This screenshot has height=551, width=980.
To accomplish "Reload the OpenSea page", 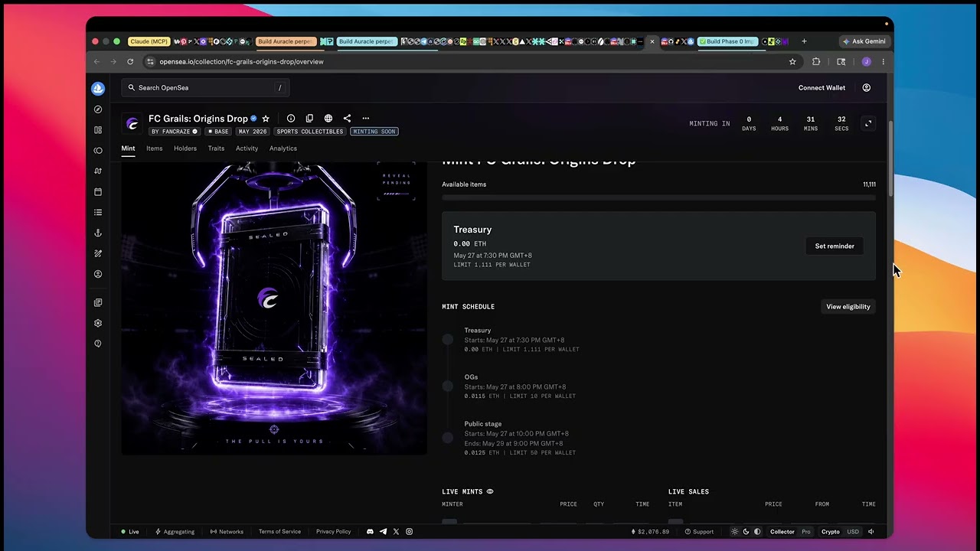I will coord(130,62).
